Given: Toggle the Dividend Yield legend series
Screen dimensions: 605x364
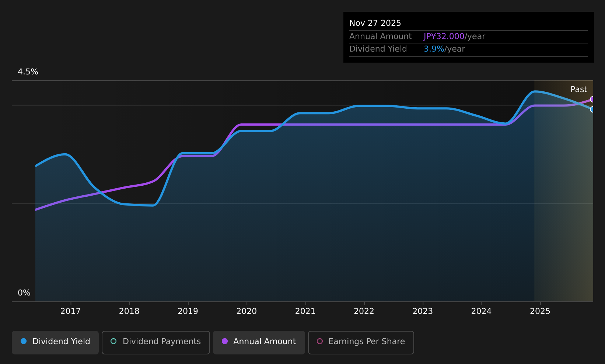Looking at the screenshot, I should tap(55, 343).
